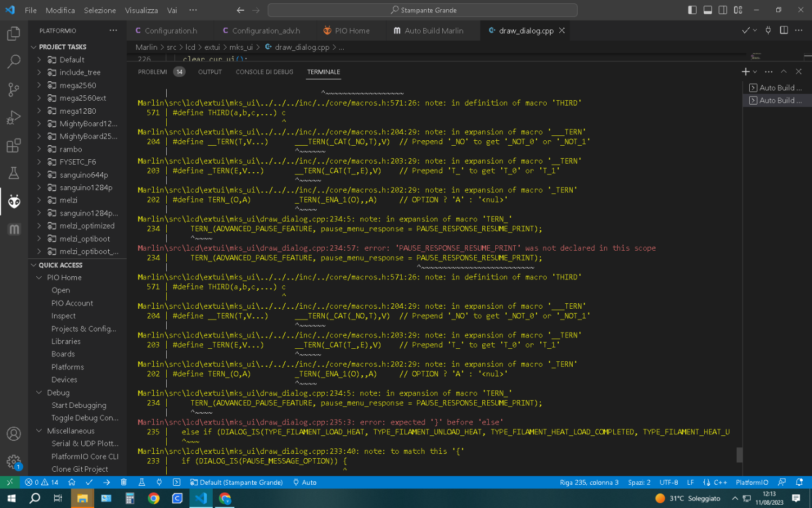Switch to the Configuration_adv.h tab
812x508 pixels.
click(x=266, y=31)
